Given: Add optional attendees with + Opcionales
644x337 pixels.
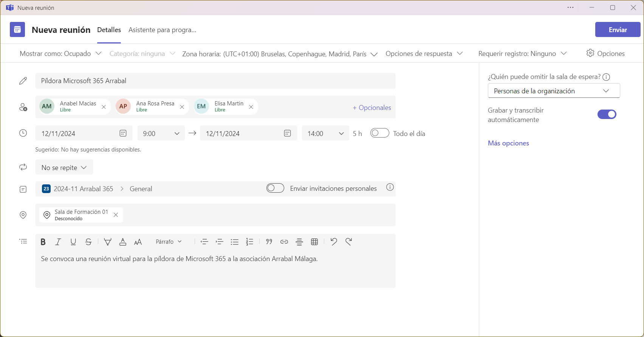Looking at the screenshot, I should point(372,108).
